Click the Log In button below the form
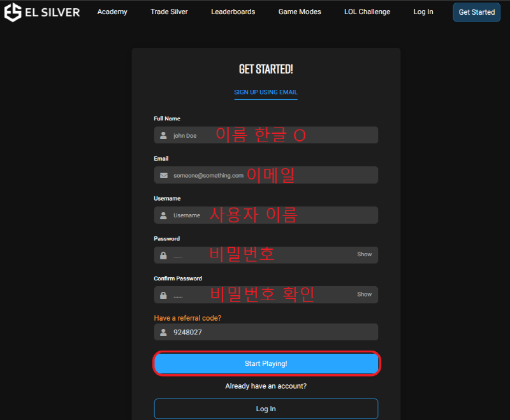The image size is (510, 420). coord(266,409)
